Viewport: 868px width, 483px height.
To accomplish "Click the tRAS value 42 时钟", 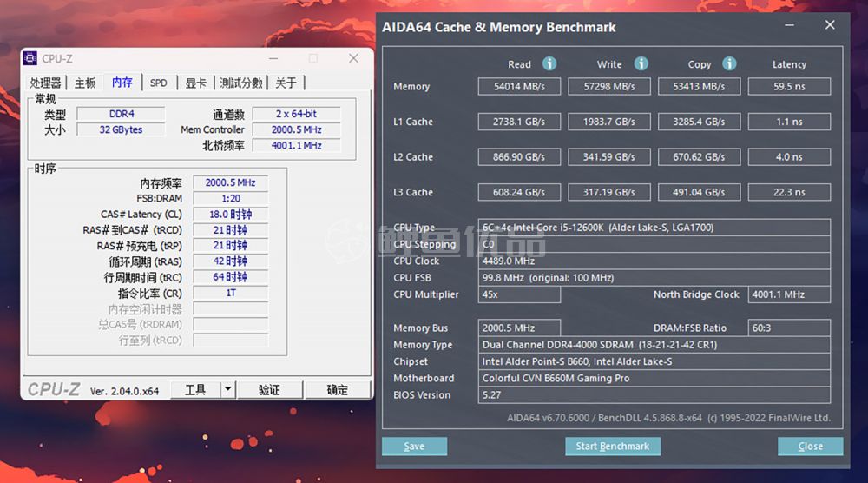I will (x=230, y=261).
